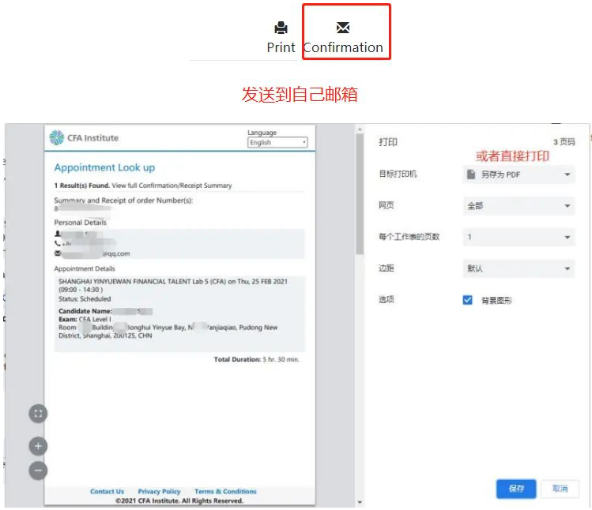Click the CFA Institute logo
The height and width of the screenshot is (510, 592).
click(84, 138)
